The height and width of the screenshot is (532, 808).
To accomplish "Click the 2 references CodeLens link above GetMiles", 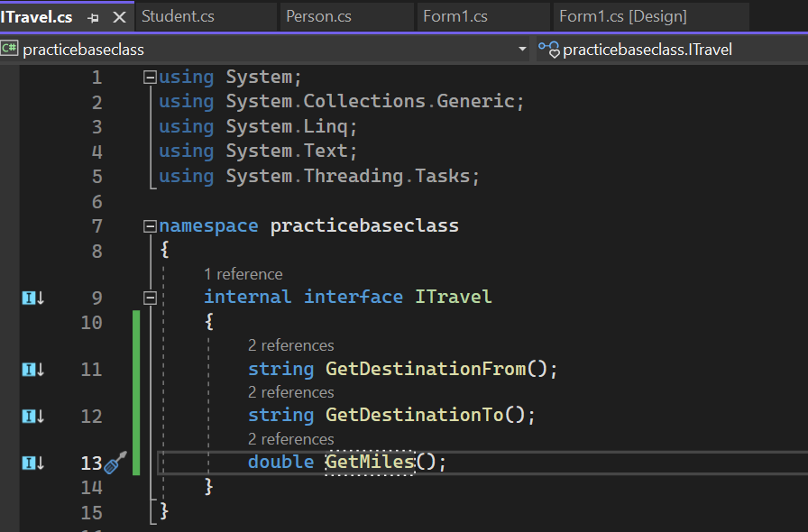I will coord(291,438).
